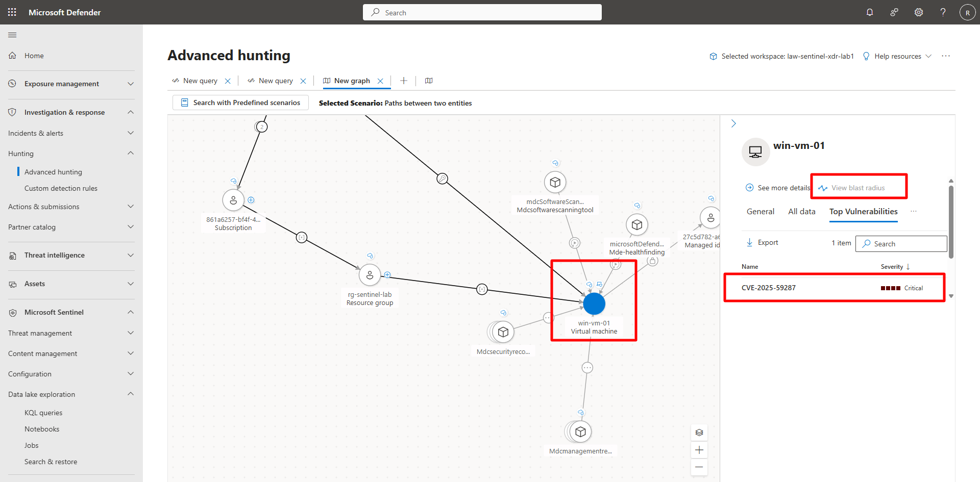980x482 pixels.
Task: Expand Actions & submissions
Action: coord(131,207)
